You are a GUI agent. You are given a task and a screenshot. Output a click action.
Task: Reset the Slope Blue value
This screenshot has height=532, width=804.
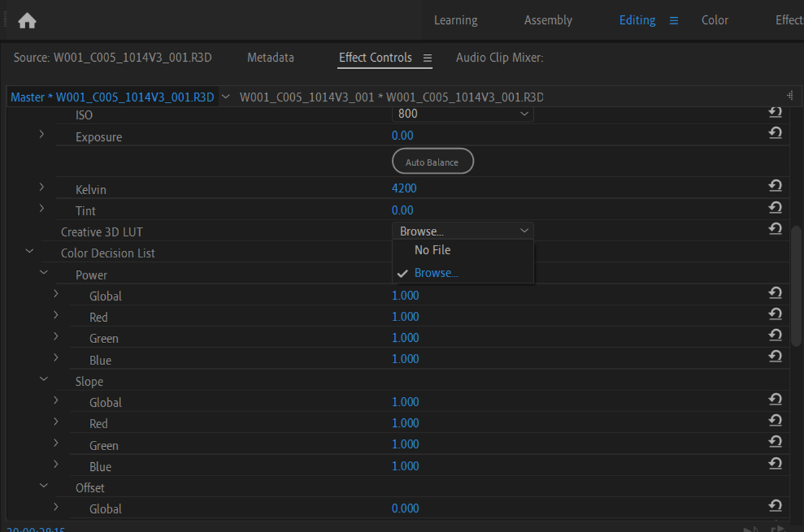coord(775,464)
